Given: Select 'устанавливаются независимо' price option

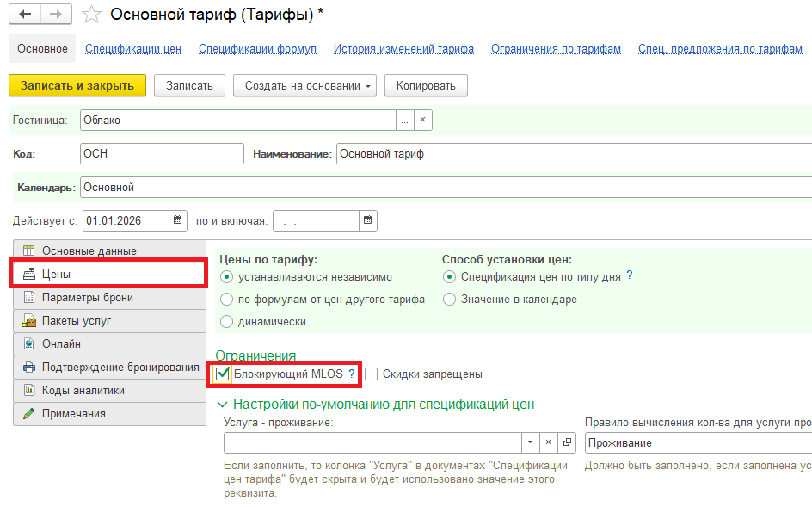Looking at the screenshot, I should point(227,277).
